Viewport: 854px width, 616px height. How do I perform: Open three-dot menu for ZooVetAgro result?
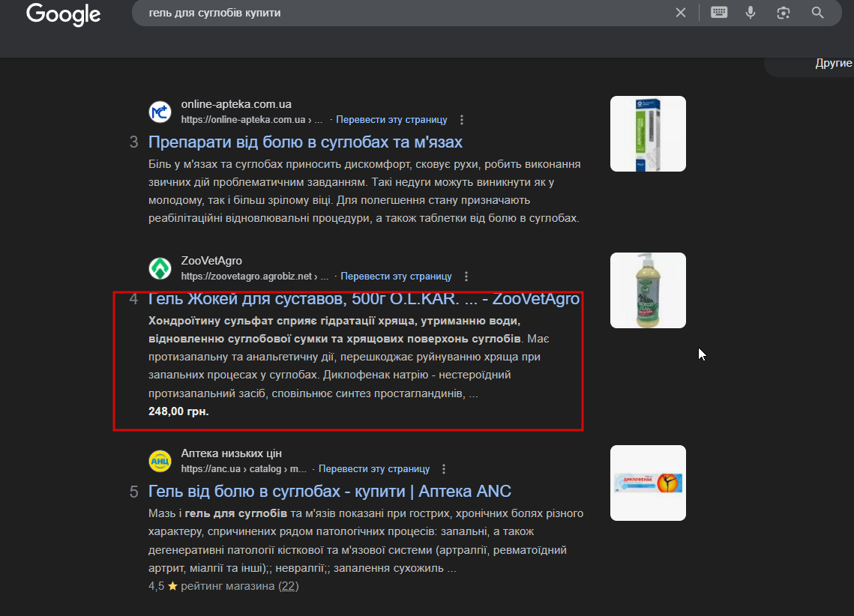point(466,277)
